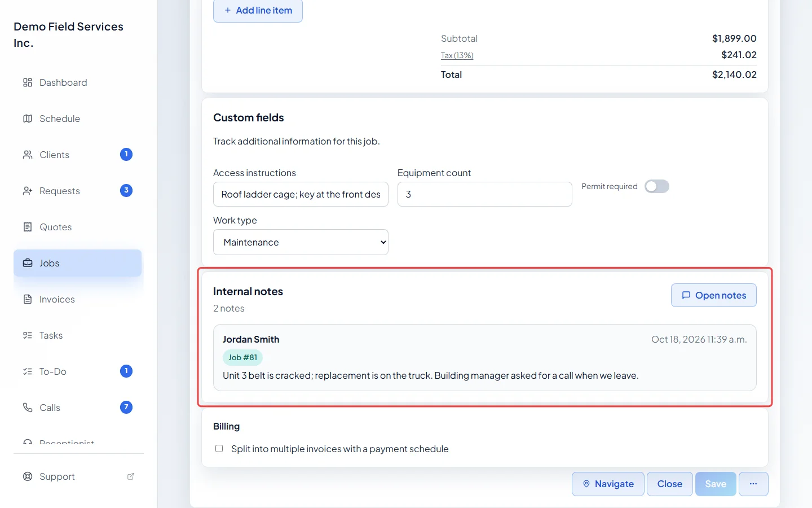This screenshot has height=508, width=812.
Task: Click the Requests person-plus icon
Action: click(28, 191)
